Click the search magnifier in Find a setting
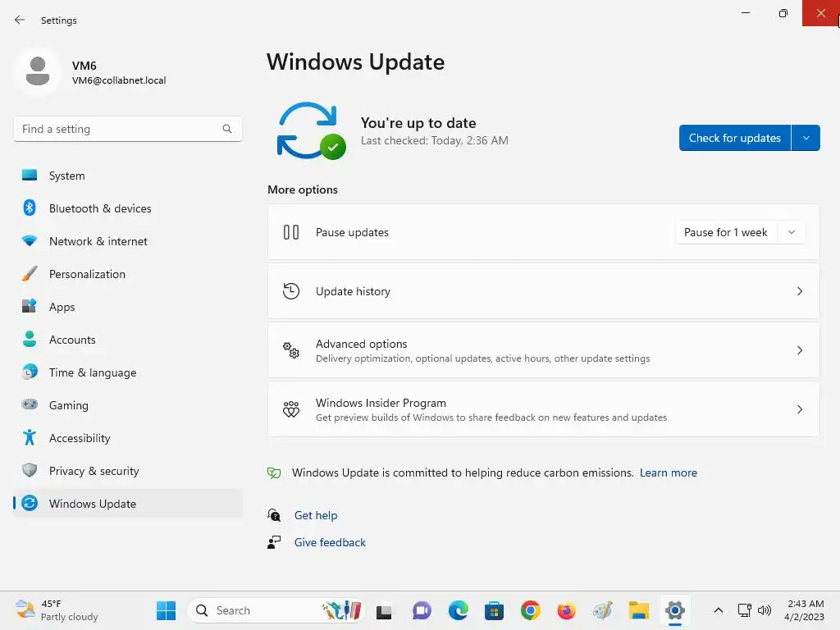 tap(227, 129)
